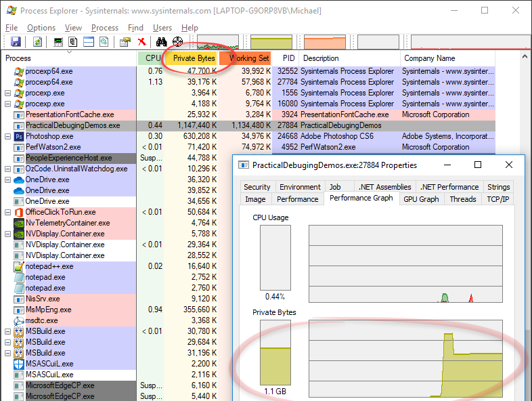Viewport: 532px width, 401px height.
Task: Open the Help menu
Action: pos(190,28)
